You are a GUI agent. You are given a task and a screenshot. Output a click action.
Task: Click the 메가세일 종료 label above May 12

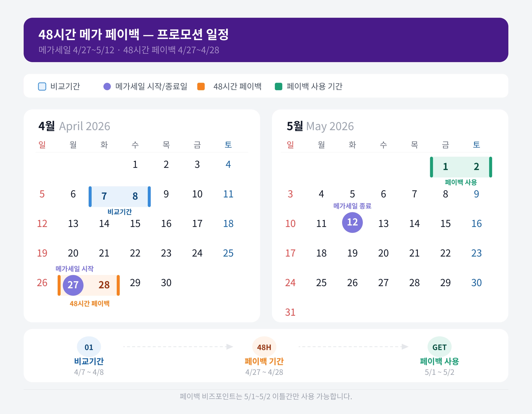point(352,206)
